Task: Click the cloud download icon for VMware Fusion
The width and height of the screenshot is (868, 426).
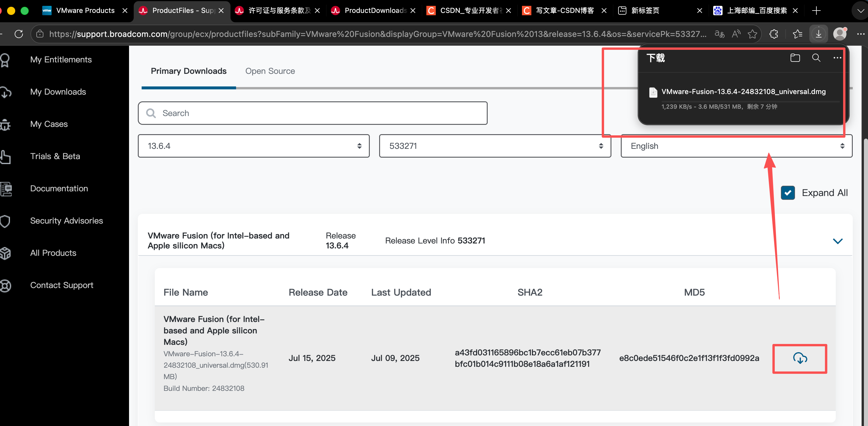Action: point(800,358)
